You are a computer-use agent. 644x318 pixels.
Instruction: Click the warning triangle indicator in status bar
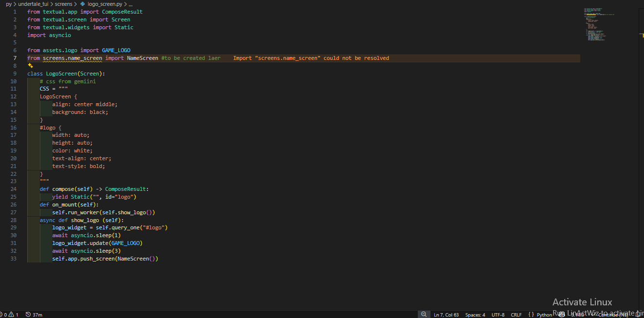12,315
